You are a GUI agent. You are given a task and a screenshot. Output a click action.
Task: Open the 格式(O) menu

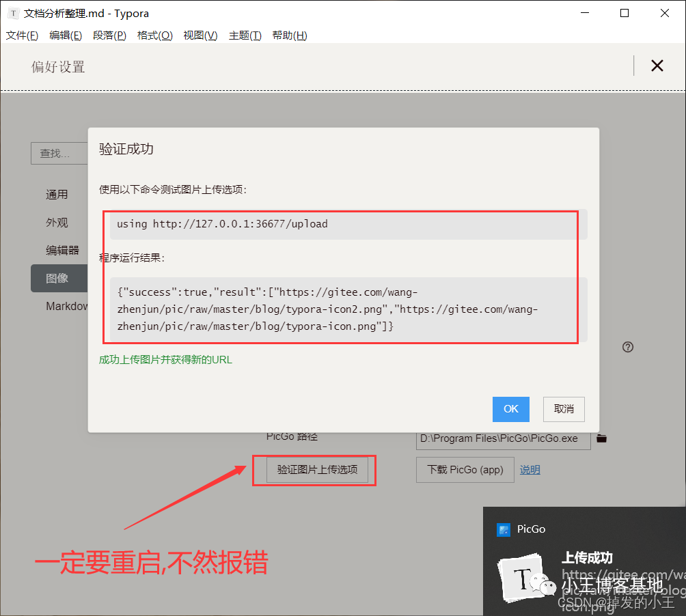tap(154, 36)
